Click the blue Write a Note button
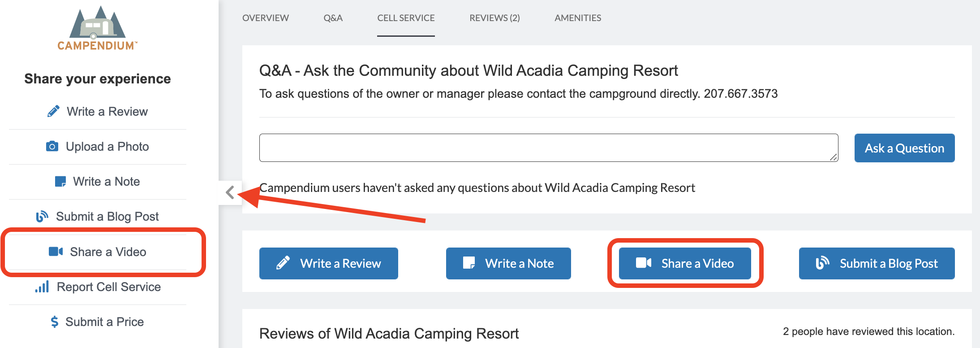Image resolution: width=980 pixels, height=348 pixels. pos(508,263)
